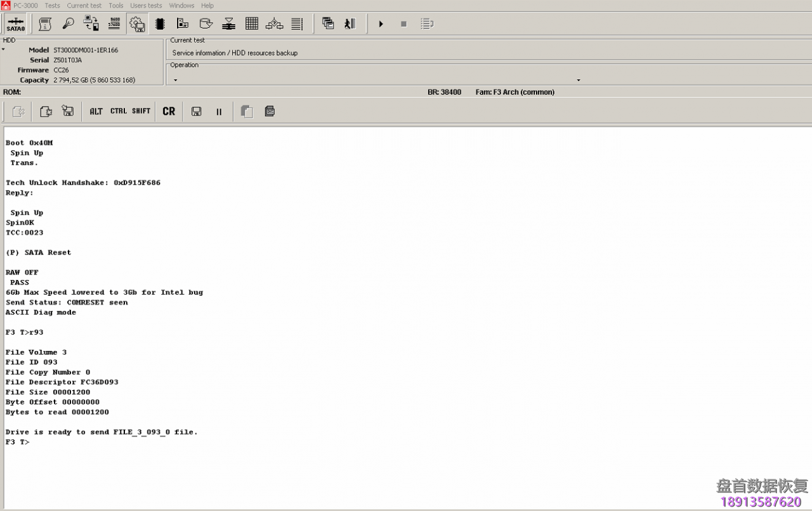Open the Tests menu
Viewport: 812px width, 511px height.
(x=52, y=6)
